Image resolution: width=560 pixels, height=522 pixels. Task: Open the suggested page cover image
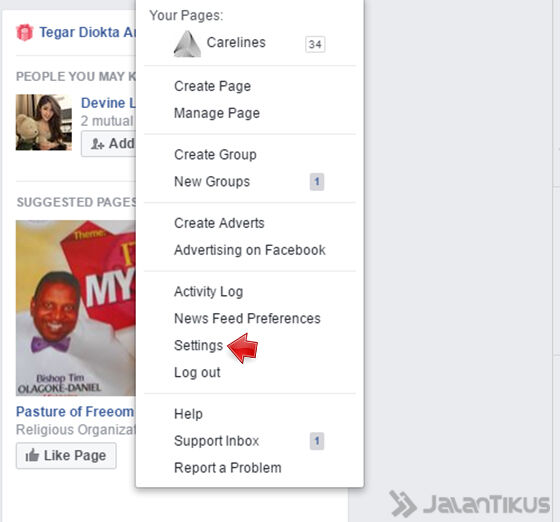pyautogui.click(x=76, y=308)
